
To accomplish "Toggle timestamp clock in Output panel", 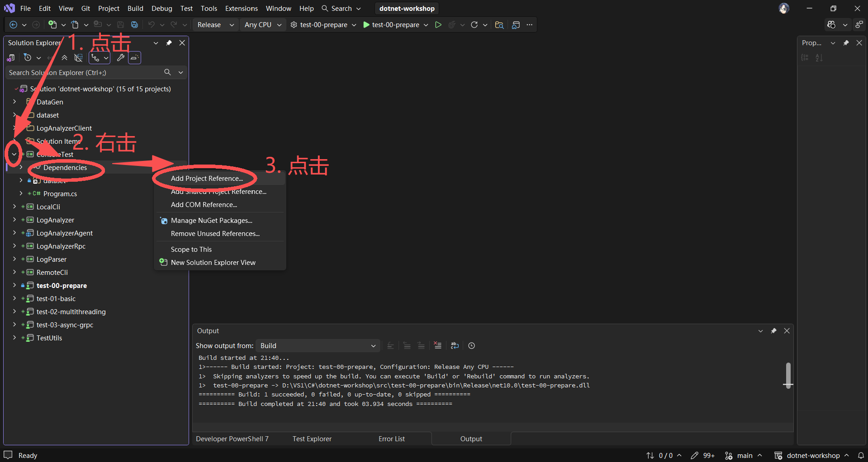I will (x=471, y=345).
